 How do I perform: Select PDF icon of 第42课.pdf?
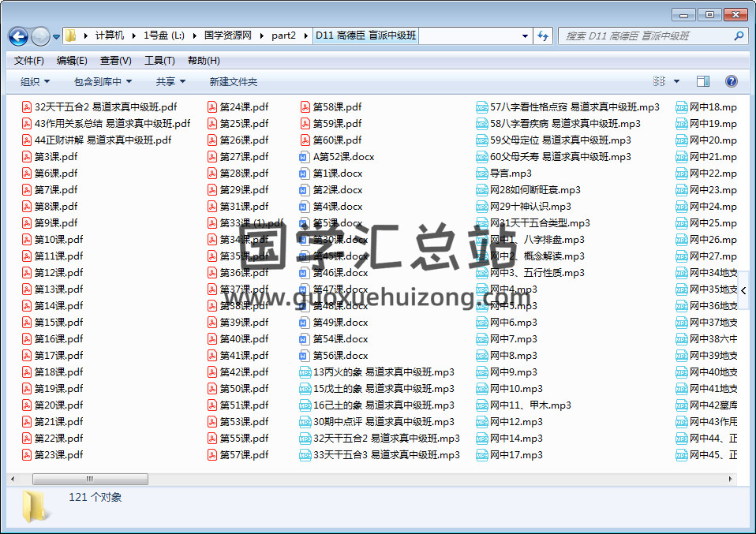coord(212,372)
